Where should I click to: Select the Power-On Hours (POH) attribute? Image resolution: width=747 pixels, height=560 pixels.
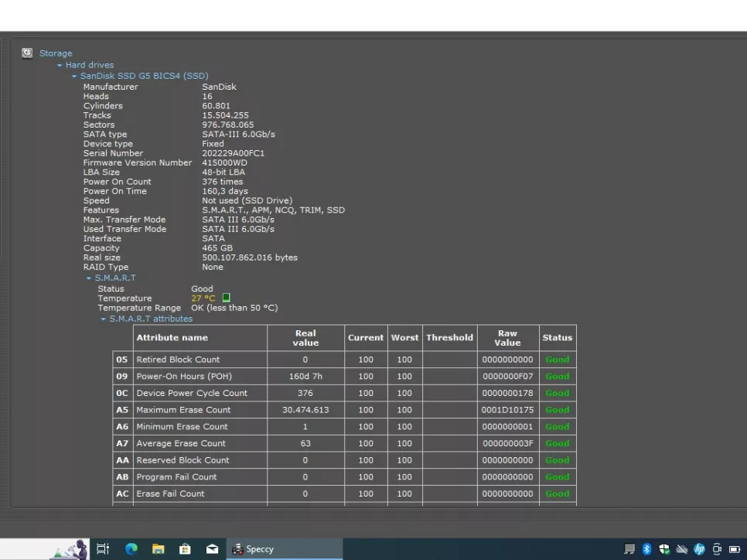pos(184,376)
